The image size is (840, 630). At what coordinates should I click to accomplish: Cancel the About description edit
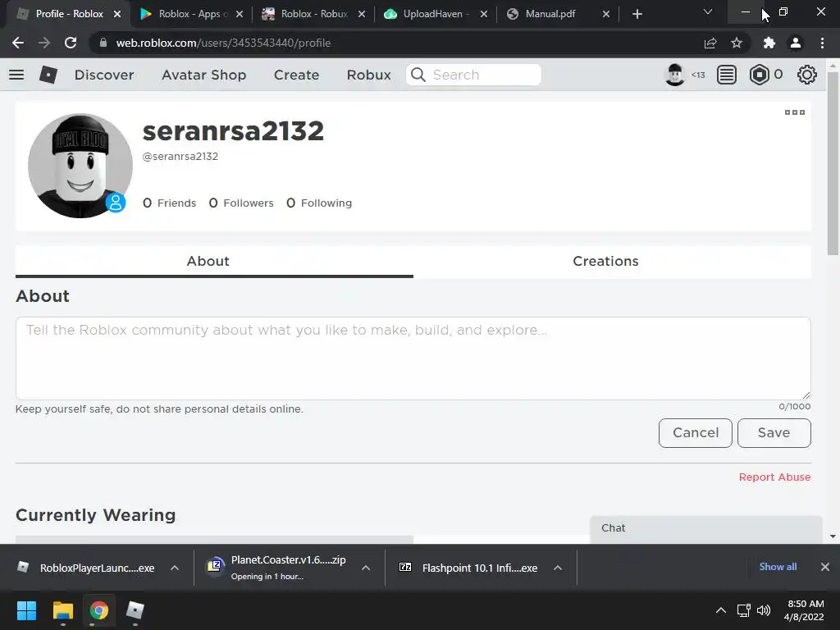[696, 433]
